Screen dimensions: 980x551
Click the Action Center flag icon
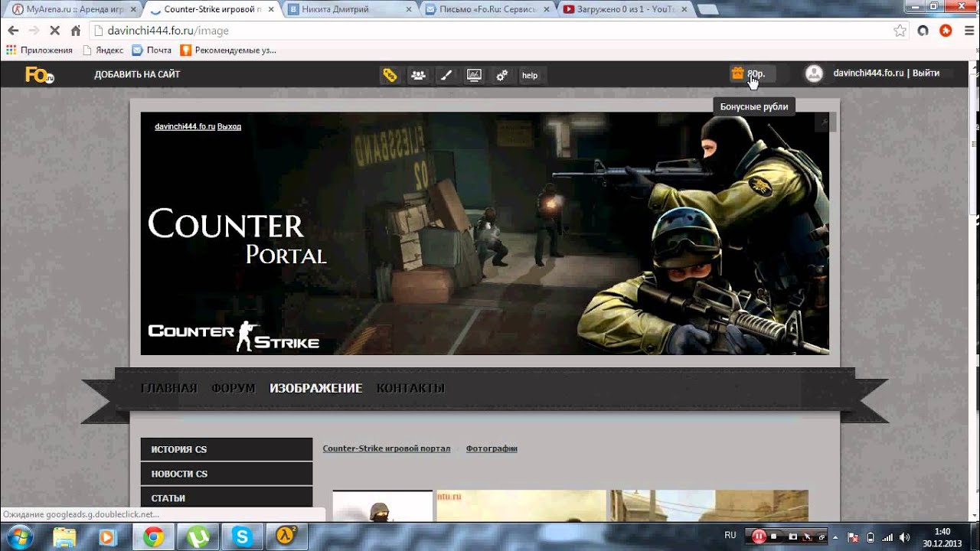pyautogui.click(x=854, y=536)
